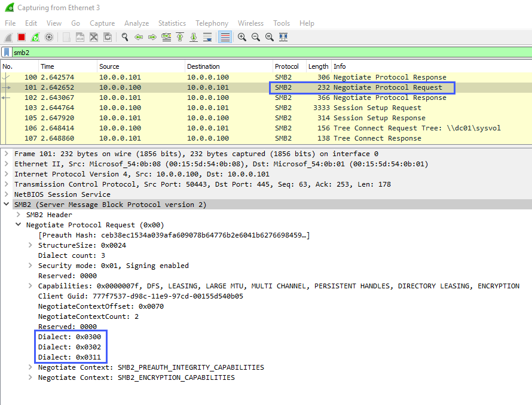Click the Wireshark logo in title bar
This screenshot has height=405, width=532.
coord(10,7)
